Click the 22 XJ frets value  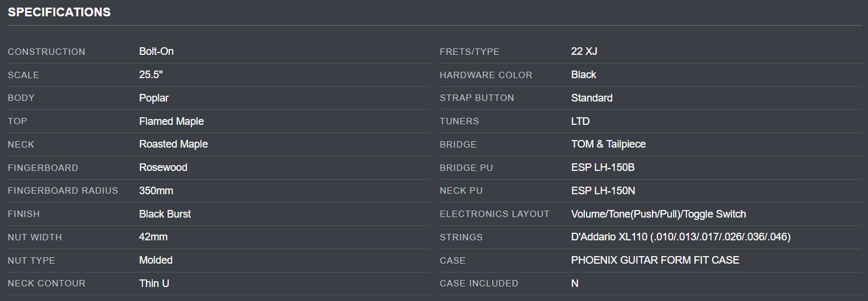(584, 51)
